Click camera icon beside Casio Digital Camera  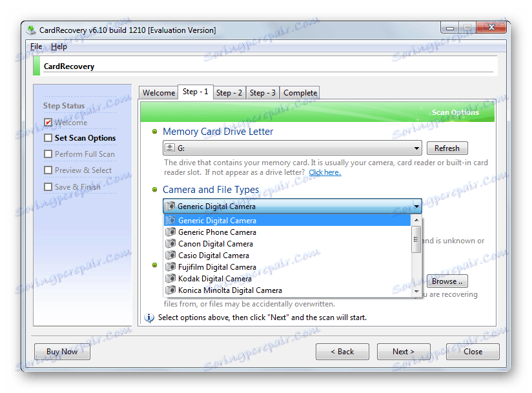(x=170, y=255)
